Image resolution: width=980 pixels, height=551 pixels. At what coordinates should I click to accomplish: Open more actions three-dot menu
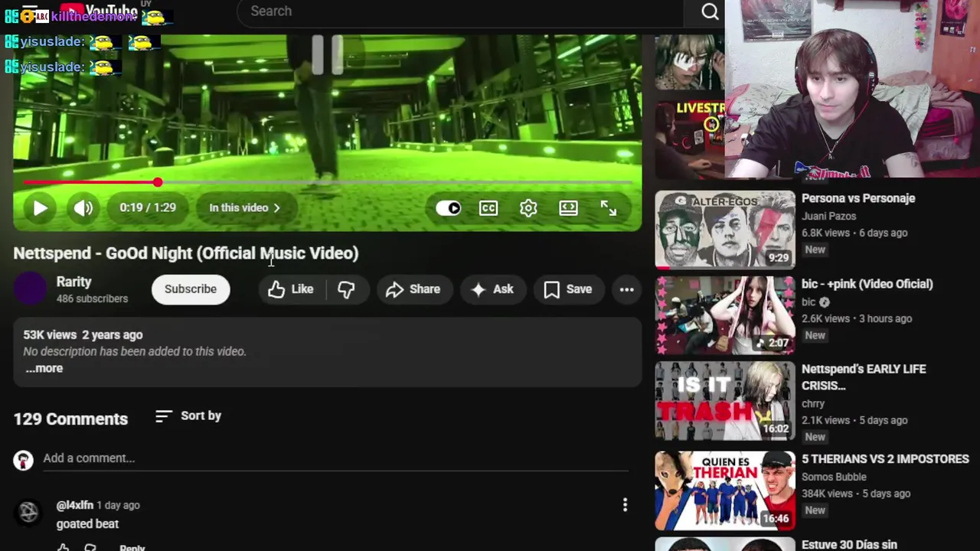(626, 289)
